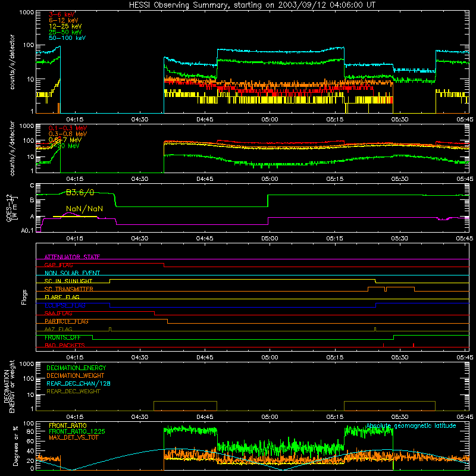Select the SC_IN_SUNLIGHT flag label
The height and width of the screenshot is (476, 476).
[68, 281]
